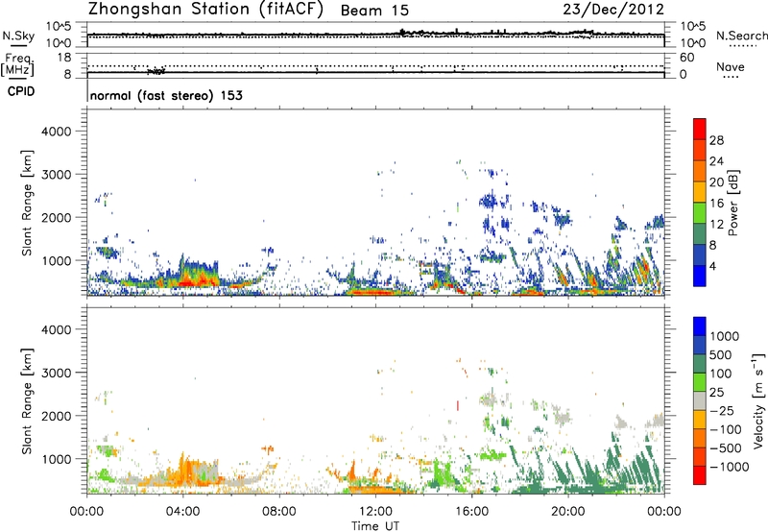Click the 'Velocity [m s-1]' colorbar label

click(758, 400)
